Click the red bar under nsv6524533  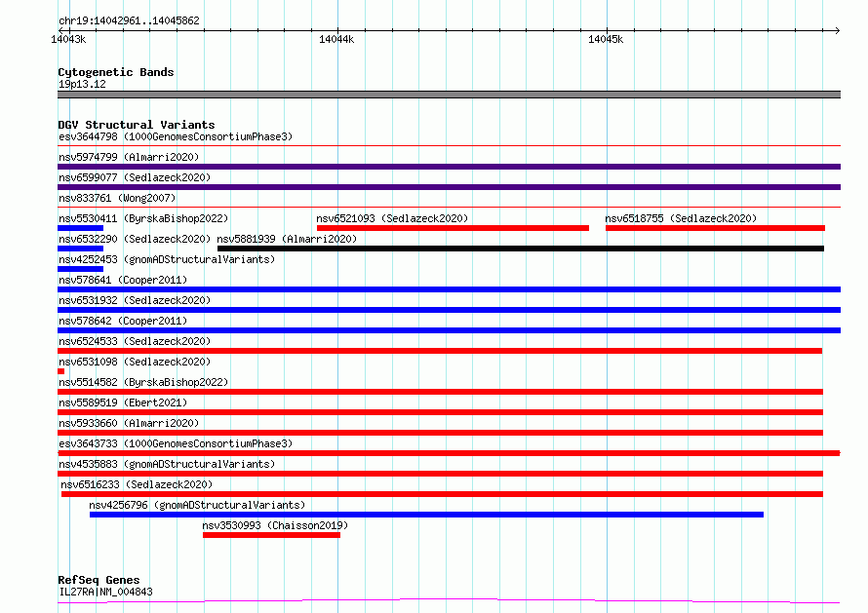[x=440, y=351]
